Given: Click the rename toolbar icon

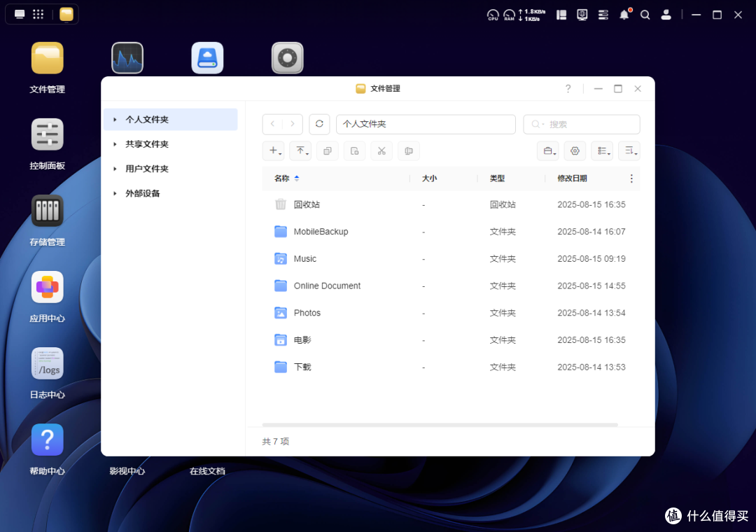Looking at the screenshot, I should coord(408,151).
